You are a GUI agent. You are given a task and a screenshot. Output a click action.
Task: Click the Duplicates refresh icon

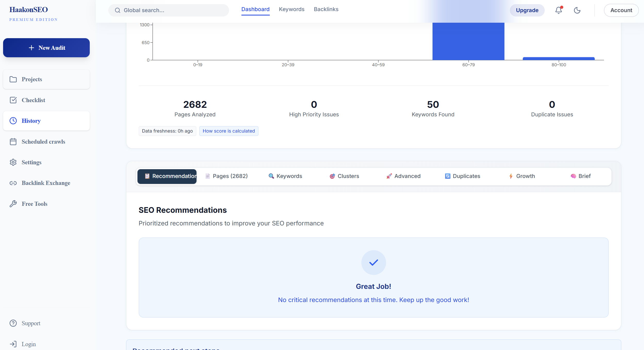[448, 176]
